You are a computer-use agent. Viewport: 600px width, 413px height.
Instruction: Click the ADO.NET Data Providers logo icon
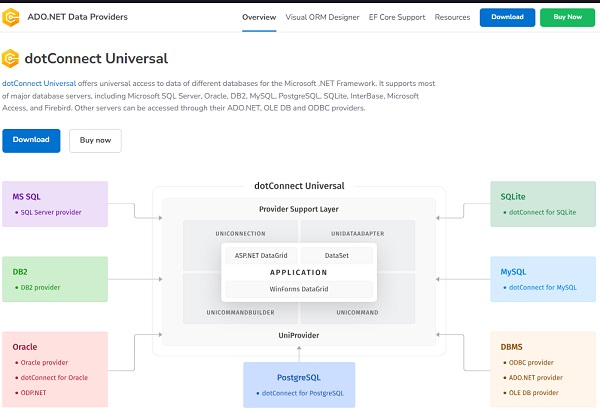pos(11,17)
